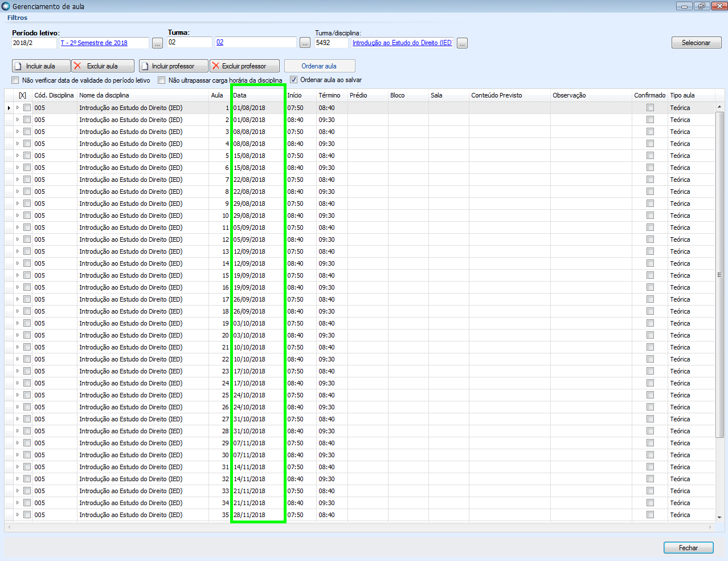Open the Turma lookup ellipsis button
This screenshot has width=728, height=561.
305,43
